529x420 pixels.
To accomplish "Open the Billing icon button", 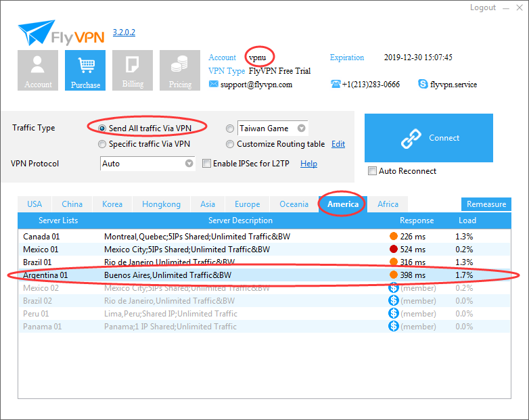I will point(133,70).
